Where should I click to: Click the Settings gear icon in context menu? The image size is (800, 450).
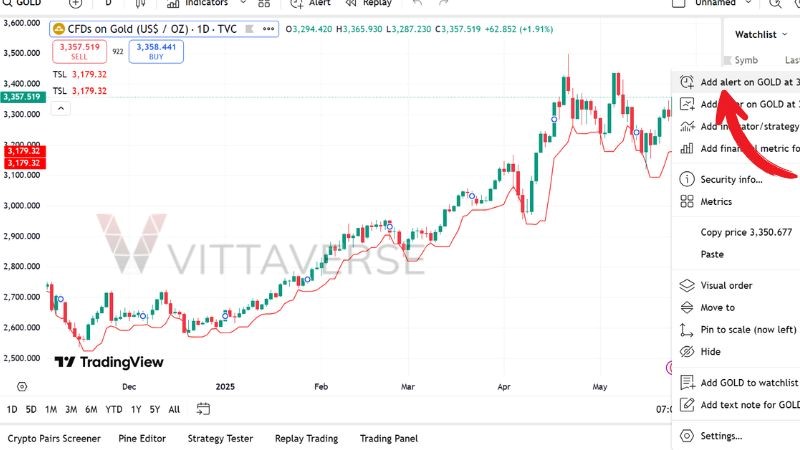click(x=686, y=436)
